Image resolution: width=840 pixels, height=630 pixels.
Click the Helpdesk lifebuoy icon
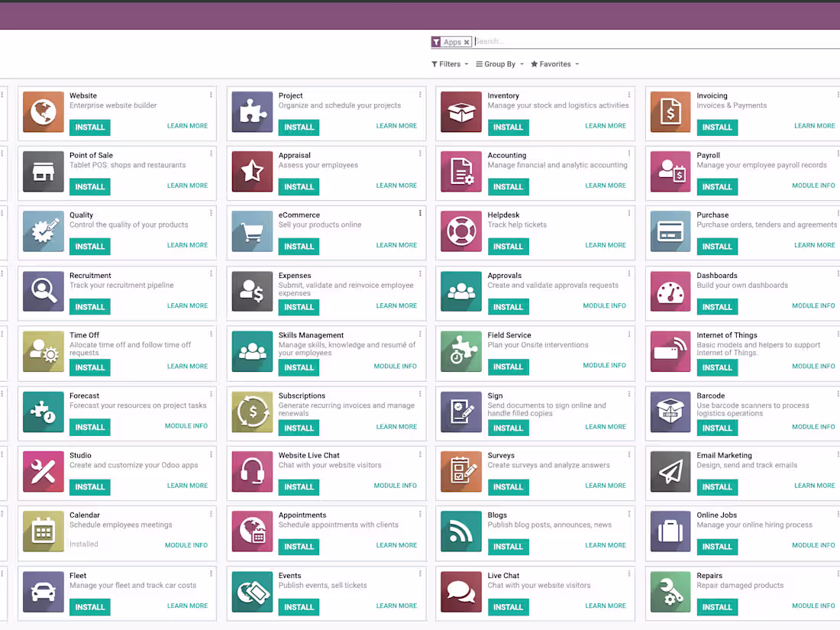point(461,232)
